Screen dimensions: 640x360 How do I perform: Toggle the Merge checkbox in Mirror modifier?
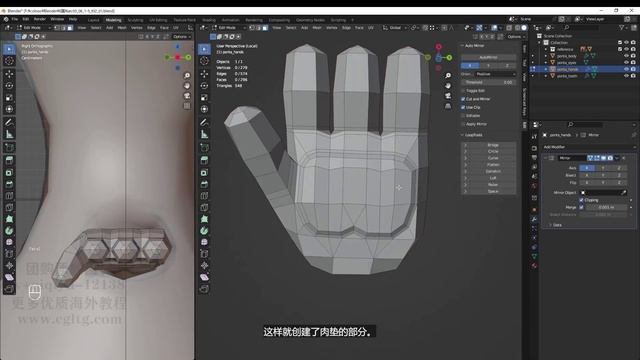pos(581,207)
